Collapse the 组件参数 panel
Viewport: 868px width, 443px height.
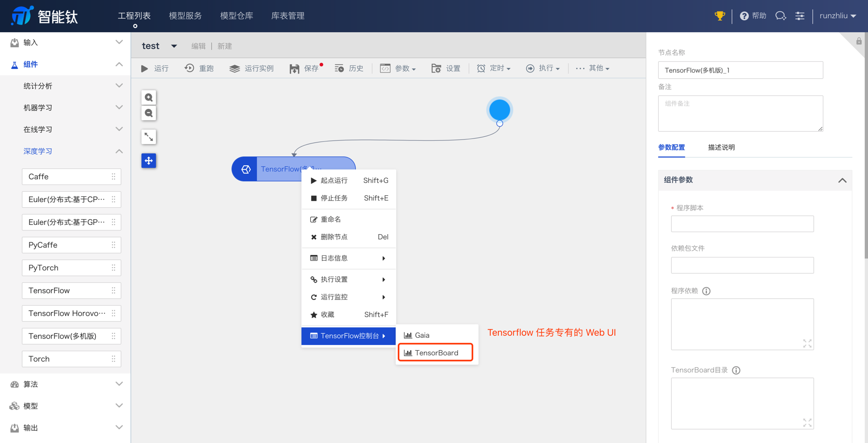tap(842, 180)
